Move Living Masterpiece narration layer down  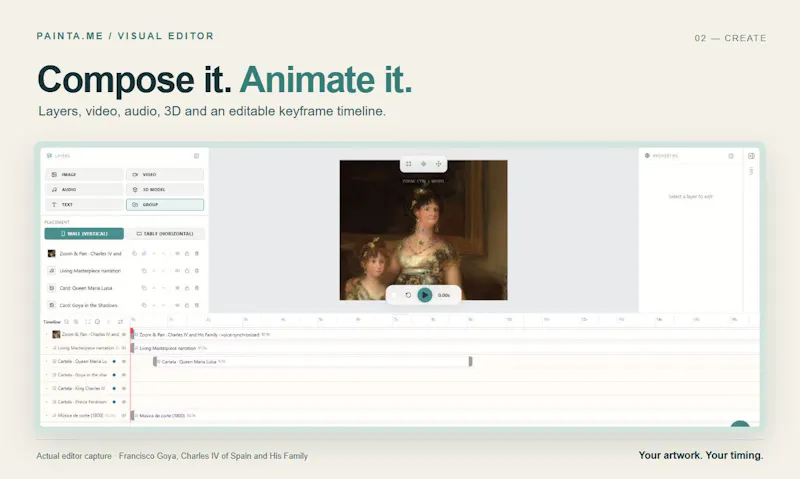[x=163, y=271]
